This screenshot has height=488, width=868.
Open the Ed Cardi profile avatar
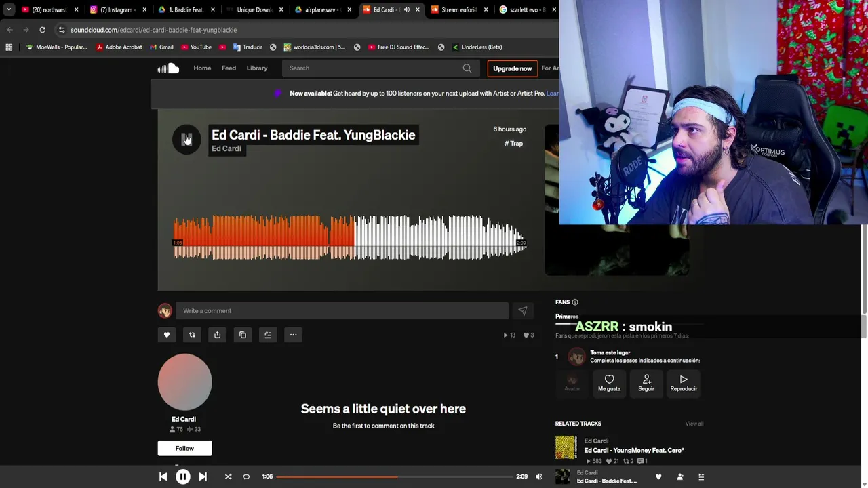click(184, 381)
